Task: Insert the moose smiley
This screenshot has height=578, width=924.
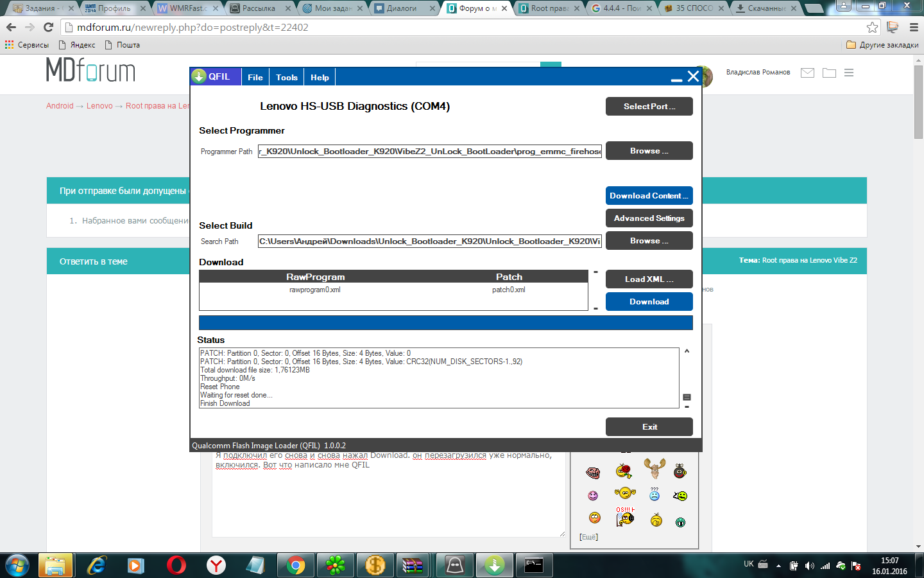Action: tap(654, 469)
